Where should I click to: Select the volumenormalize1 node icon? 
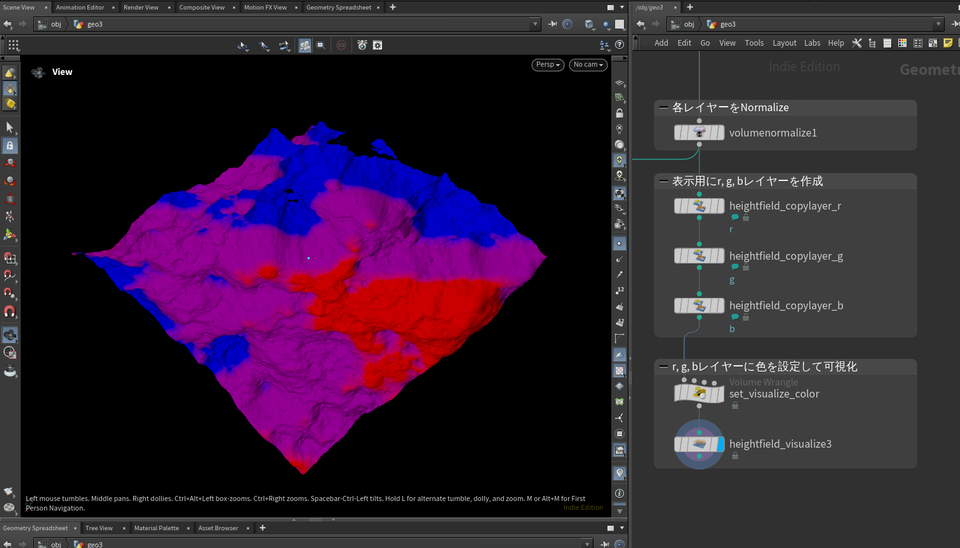(699, 132)
